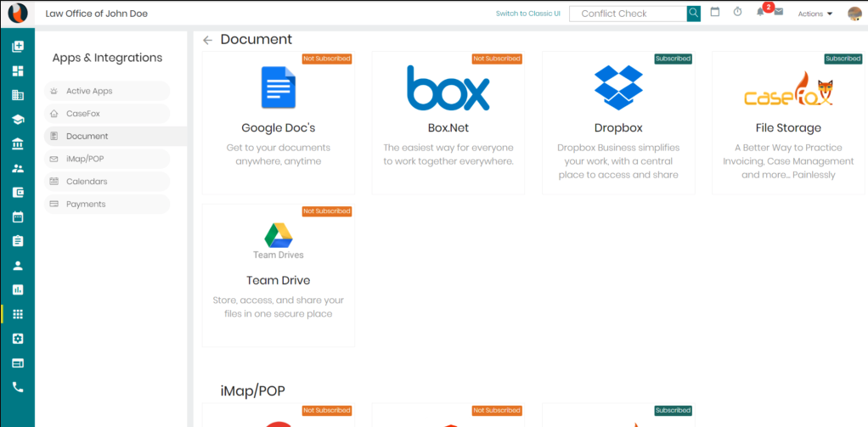Image resolution: width=868 pixels, height=427 pixels.
Task: Open the single person icon in sidebar
Action: [18, 266]
